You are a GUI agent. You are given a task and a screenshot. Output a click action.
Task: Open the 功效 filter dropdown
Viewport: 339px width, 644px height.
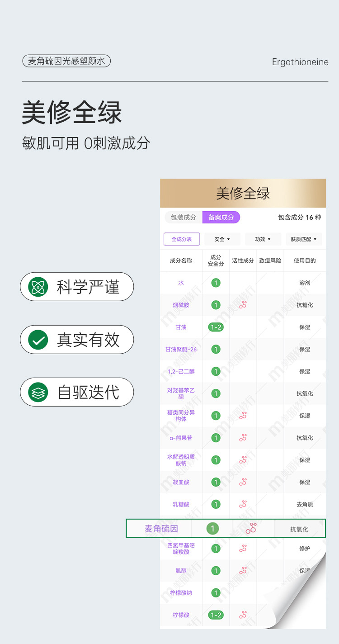(x=263, y=239)
